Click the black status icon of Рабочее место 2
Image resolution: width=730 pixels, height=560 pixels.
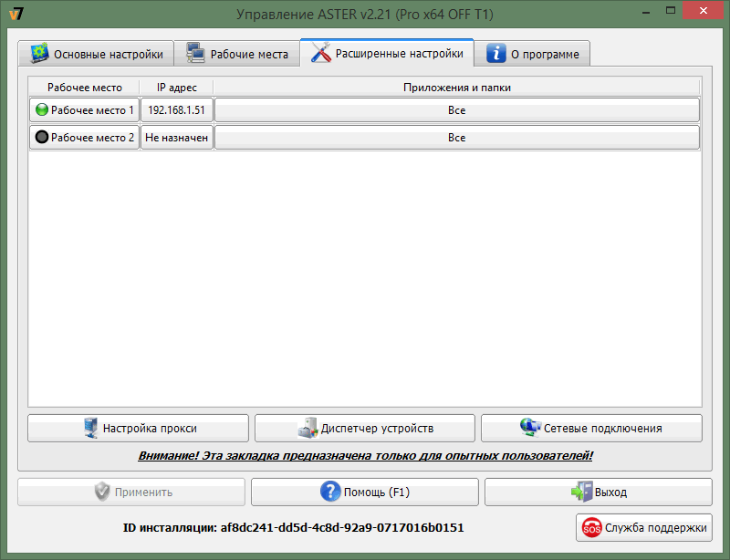tap(42, 137)
